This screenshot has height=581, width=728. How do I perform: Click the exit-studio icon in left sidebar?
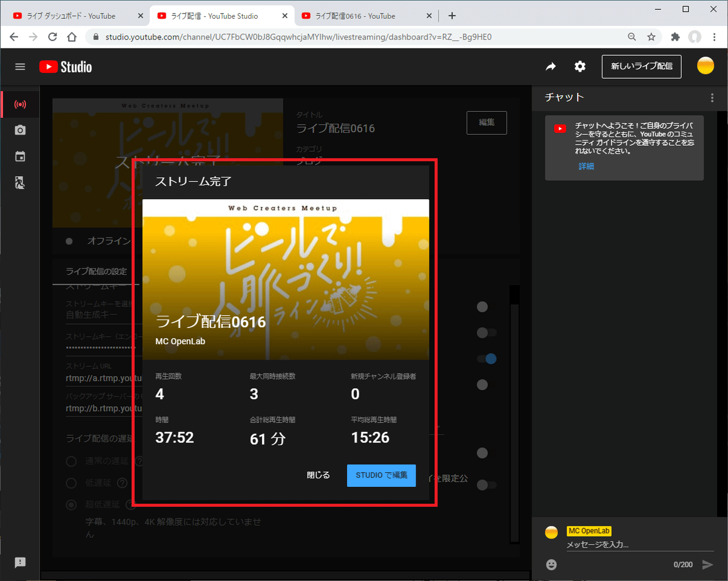pyautogui.click(x=20, y=183)
